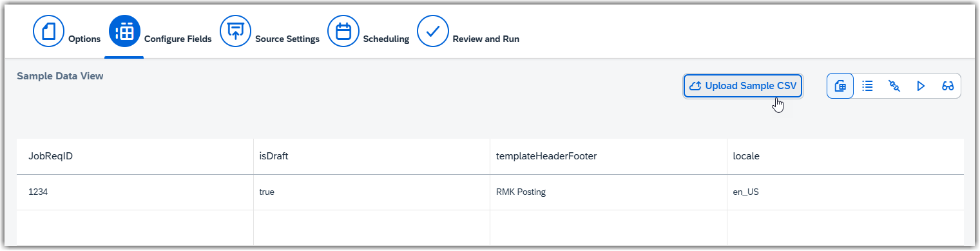Click the Configure Fields grid icon
The image size is (980, 251).
tap(124, 32)
